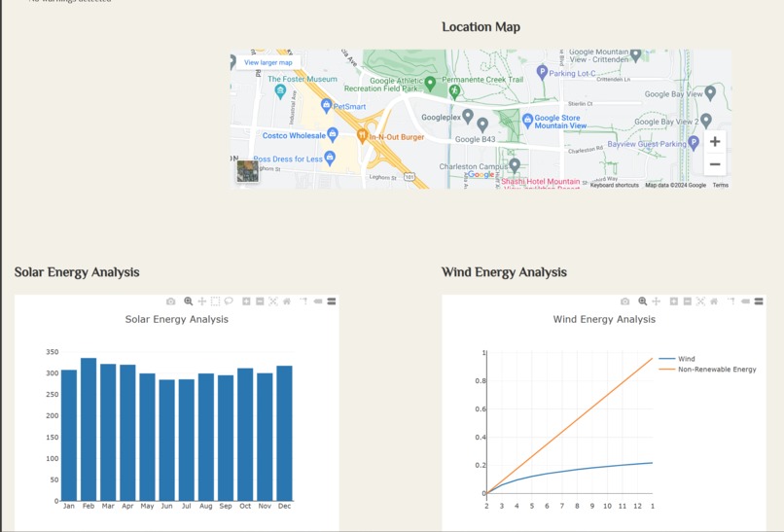Toggle Wind trace in chart legend

(677, 359)
